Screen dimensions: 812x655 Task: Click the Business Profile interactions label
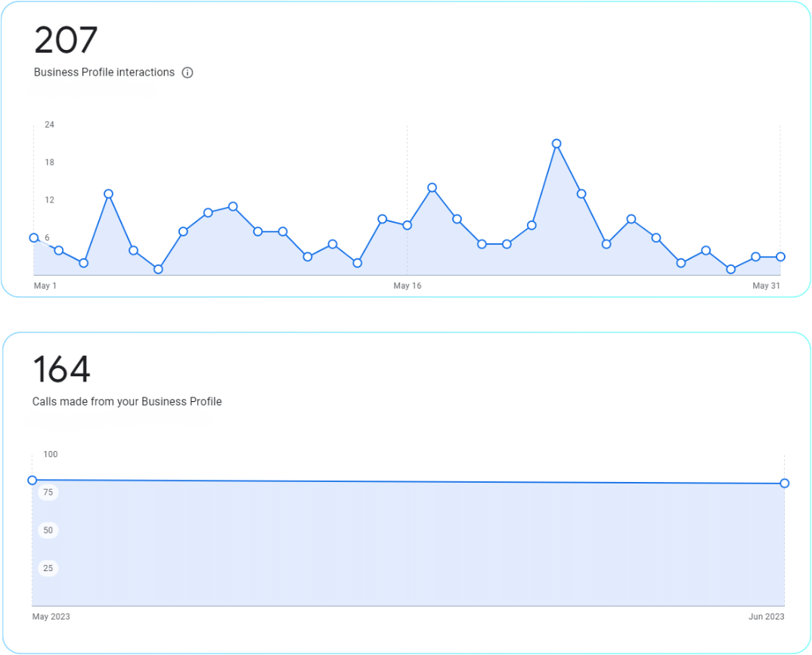pos(104,73)
